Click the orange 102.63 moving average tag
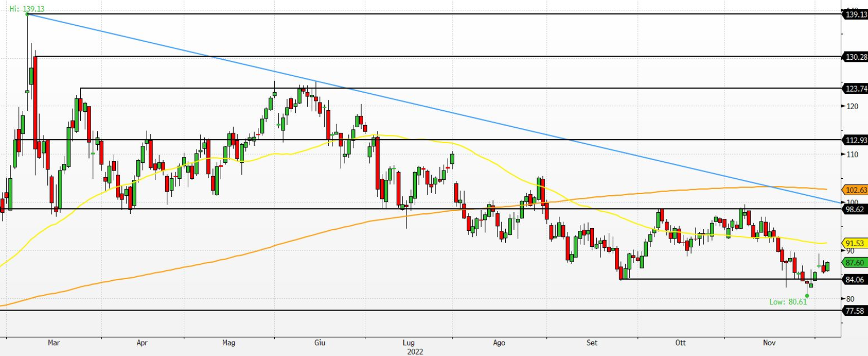 (x=856, y=190)
